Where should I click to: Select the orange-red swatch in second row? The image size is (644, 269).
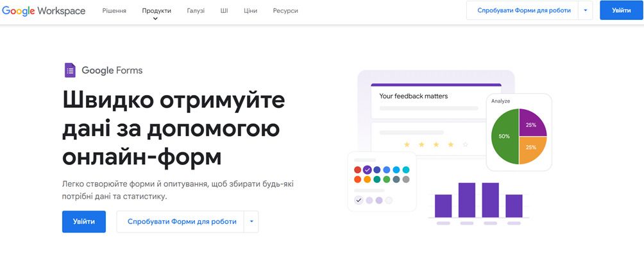click(358, 179)
